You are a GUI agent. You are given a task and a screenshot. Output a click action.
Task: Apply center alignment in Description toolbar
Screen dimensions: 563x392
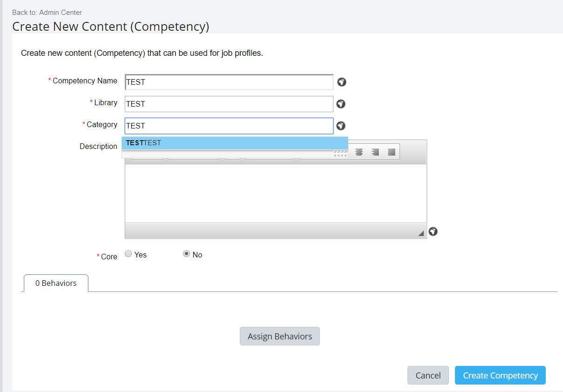point(359,152)
